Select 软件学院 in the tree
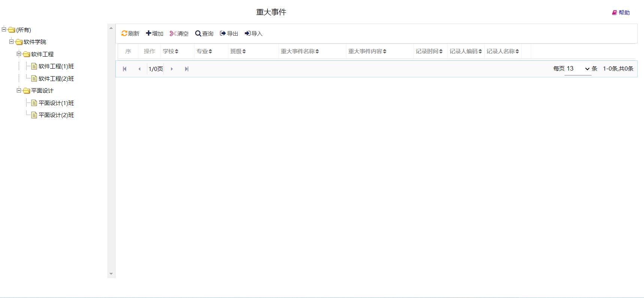 35,42
